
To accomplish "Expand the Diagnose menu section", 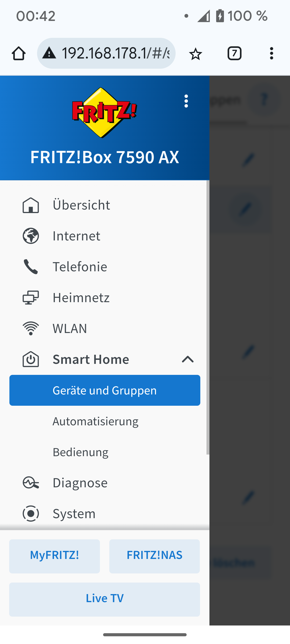I will click(x=105, y=482).
